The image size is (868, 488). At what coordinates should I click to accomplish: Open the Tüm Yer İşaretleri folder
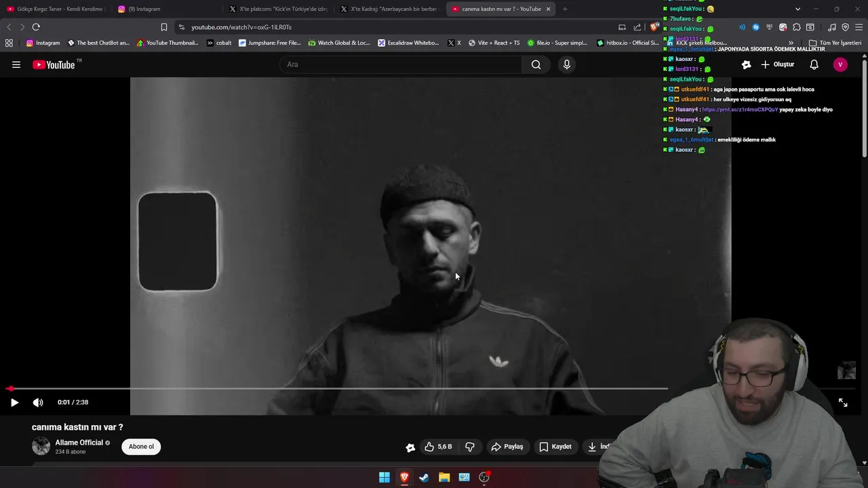click(835, 43)
